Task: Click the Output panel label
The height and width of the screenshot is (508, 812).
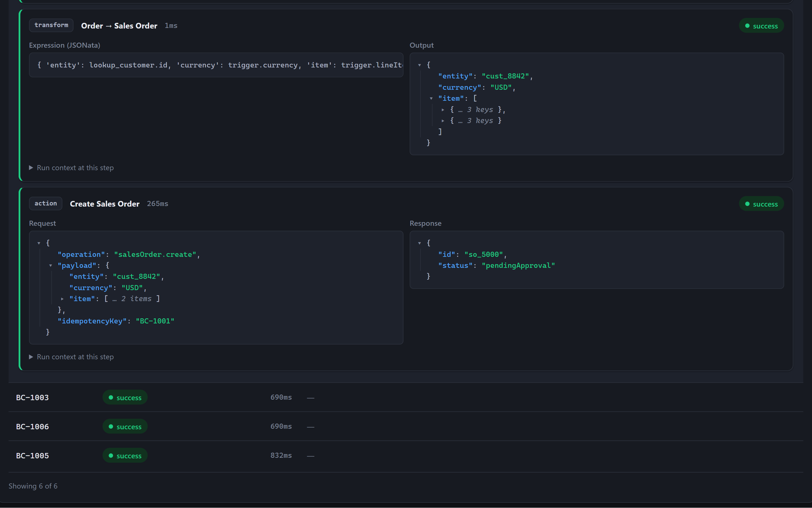Action: click(x=422, y=45)
